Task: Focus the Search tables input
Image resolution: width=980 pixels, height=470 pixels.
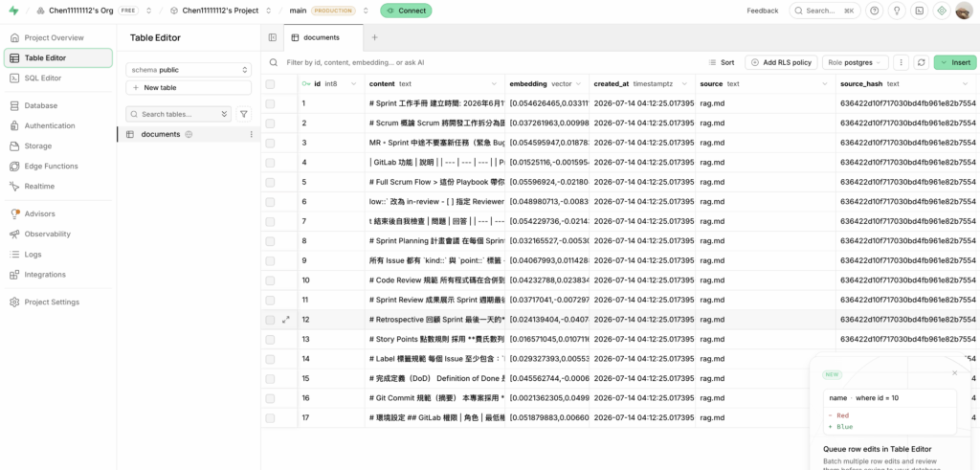Action: pyautogui.click(x=178, y=114)
